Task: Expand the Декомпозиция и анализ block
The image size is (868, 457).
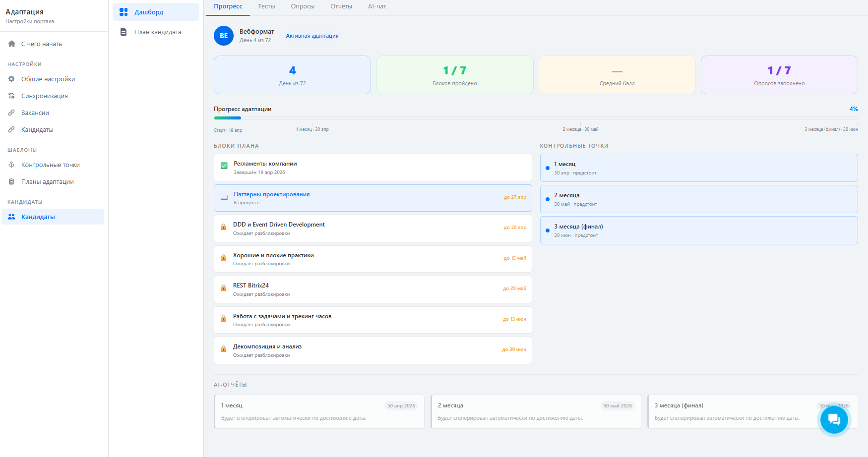Action: [x=372, y=350]
